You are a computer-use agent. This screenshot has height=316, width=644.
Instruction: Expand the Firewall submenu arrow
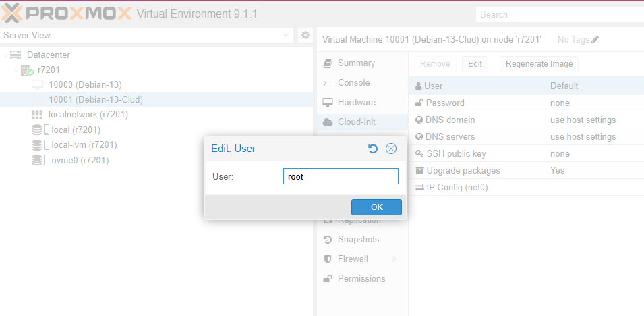pyautogui.click(x=394, y=259)
